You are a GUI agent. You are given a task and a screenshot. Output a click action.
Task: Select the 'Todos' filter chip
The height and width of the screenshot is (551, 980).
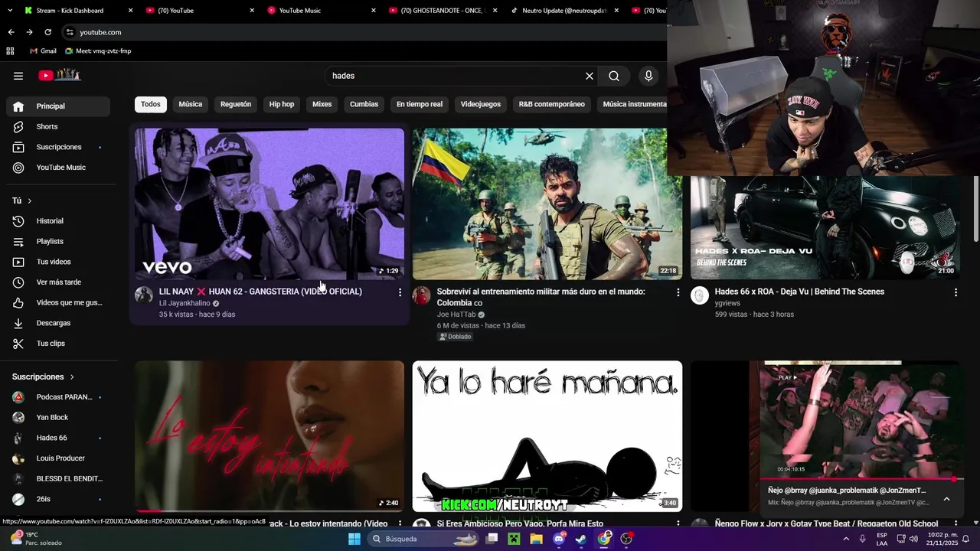pos(151,104)
